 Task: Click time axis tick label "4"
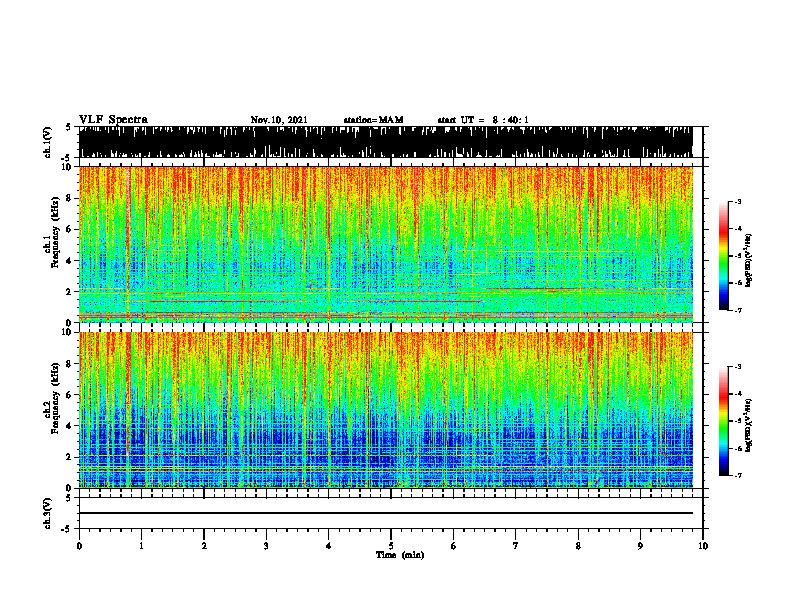tap(329, 546)
